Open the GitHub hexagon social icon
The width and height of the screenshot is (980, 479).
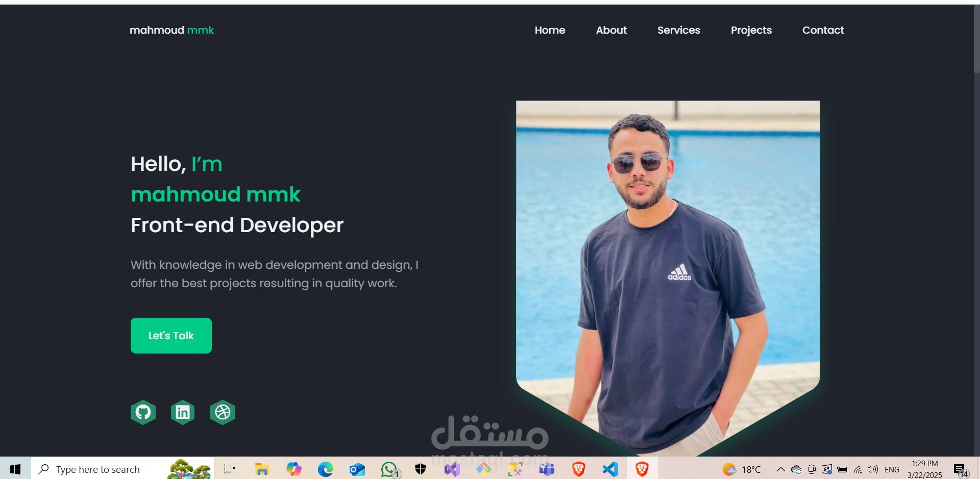143,412
